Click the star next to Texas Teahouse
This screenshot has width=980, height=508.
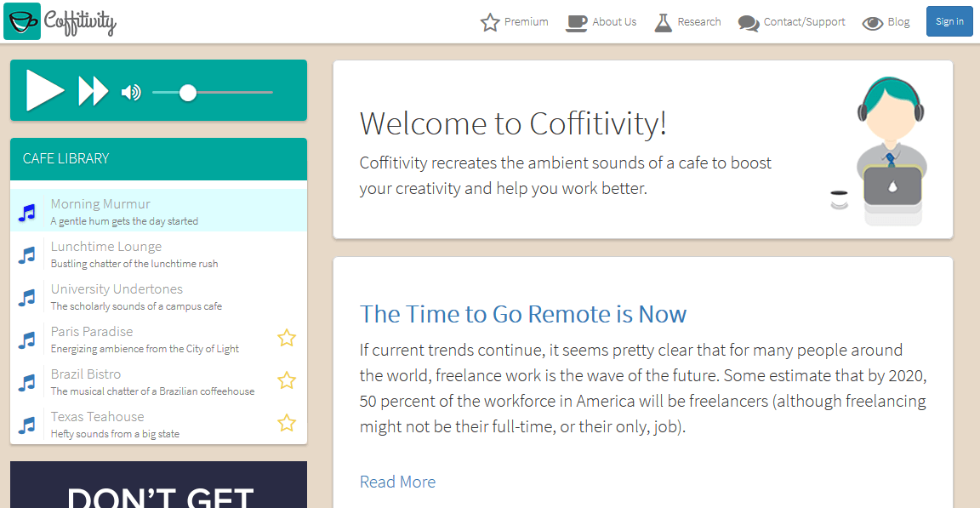(287, 423)
